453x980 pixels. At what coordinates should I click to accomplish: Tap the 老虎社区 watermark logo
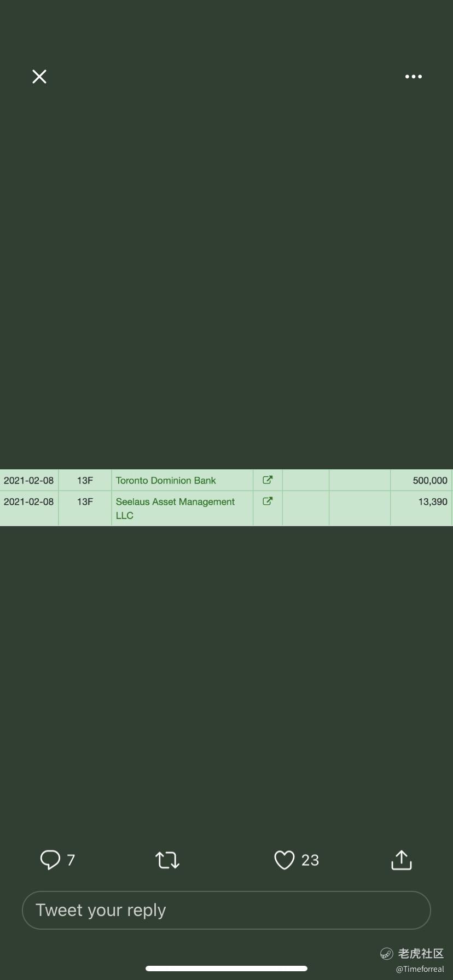pos(412,954)
